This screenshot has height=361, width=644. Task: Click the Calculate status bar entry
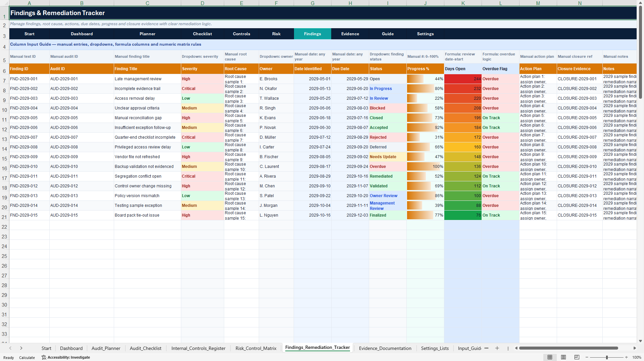tap(27, 358)
